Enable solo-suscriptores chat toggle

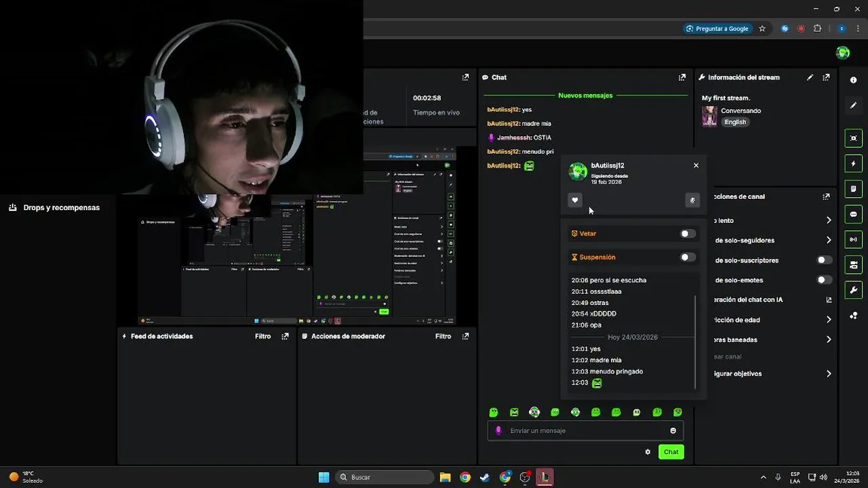(x=825, y=260)
